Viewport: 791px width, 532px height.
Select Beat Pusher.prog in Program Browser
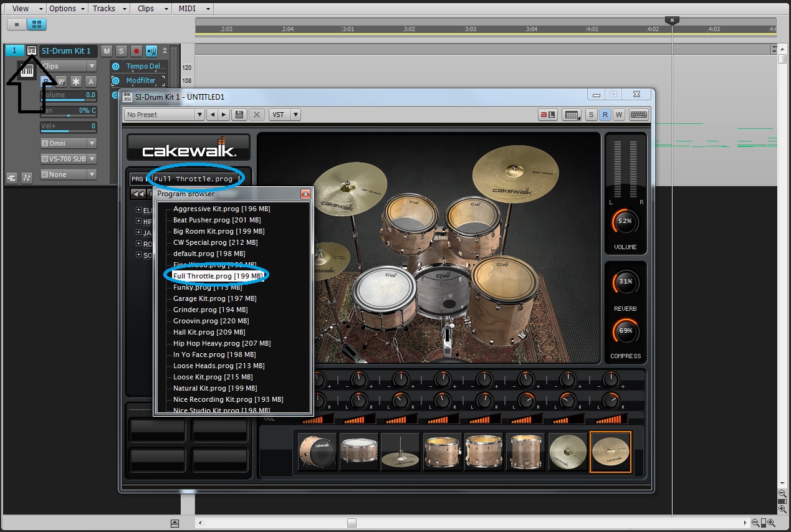pos(217,220)
